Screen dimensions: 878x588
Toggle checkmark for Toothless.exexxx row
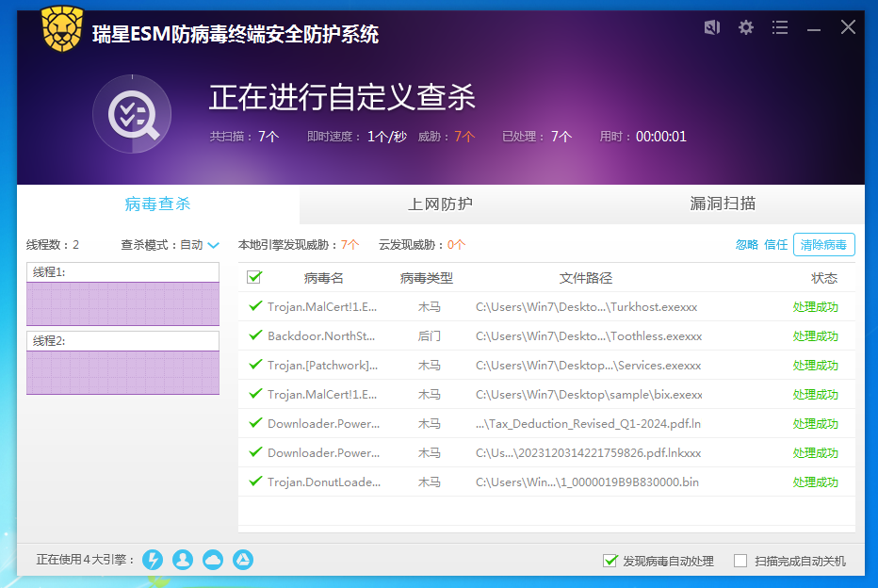255,335
